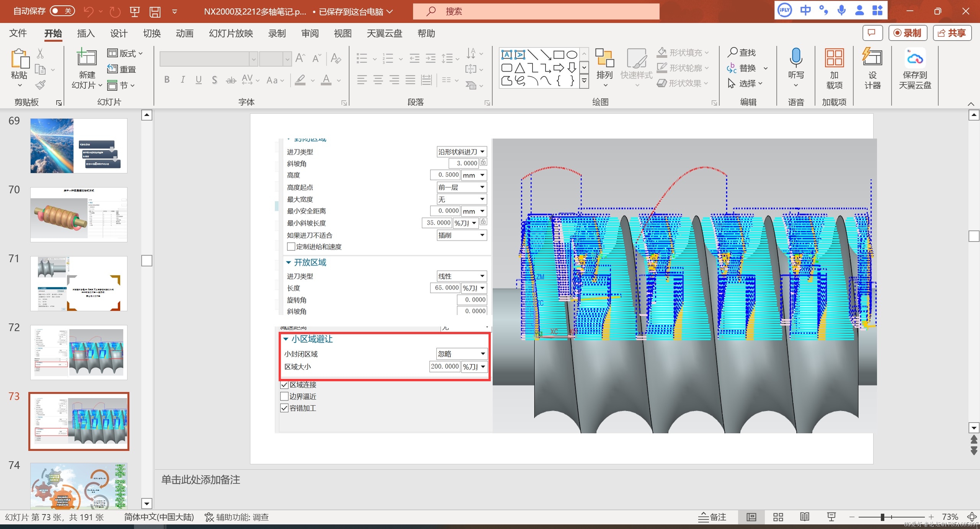Click the Share button
Viewport: 980px width, 529px height.
pyautogui.click(x=952, y=33)
